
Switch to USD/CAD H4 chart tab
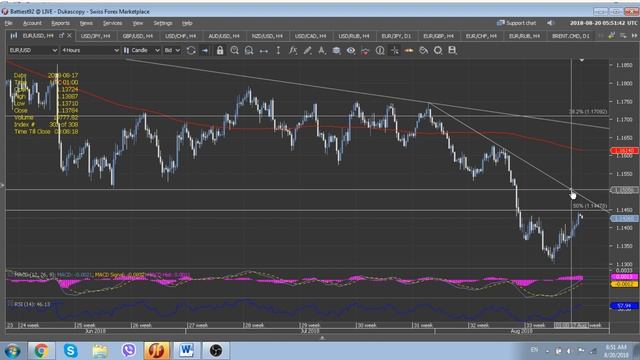click(311, 36)
